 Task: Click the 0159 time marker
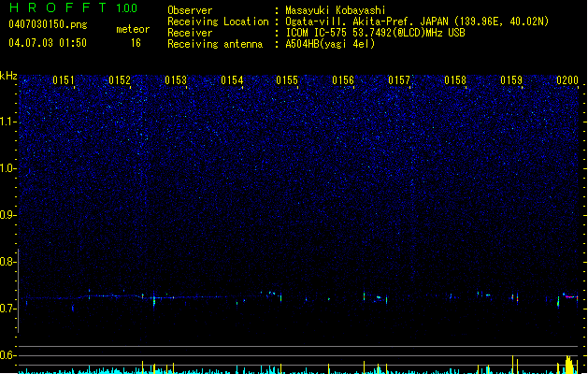[511, 80]
